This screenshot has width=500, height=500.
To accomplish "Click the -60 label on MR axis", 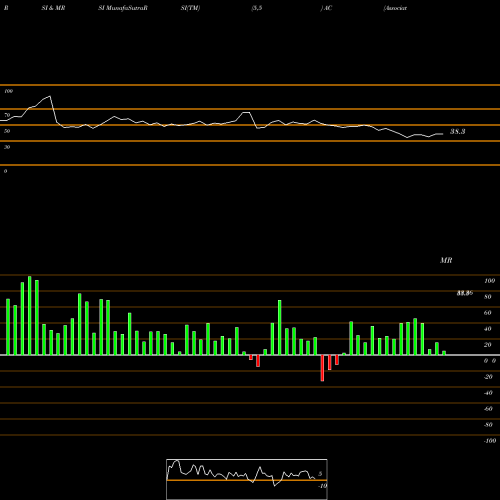I will (x=488, y=409).
